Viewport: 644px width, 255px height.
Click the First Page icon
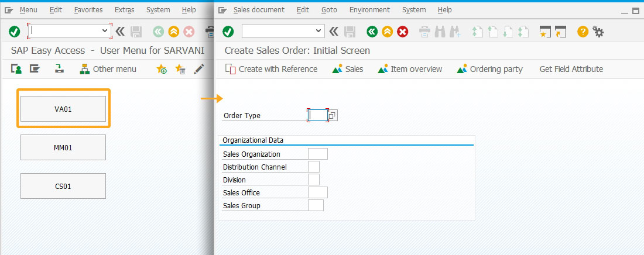[x=477, y=32]
